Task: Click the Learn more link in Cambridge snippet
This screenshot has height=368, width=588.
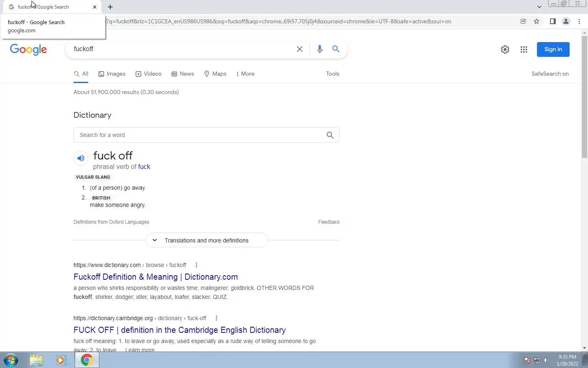Action: coord(140,350)
